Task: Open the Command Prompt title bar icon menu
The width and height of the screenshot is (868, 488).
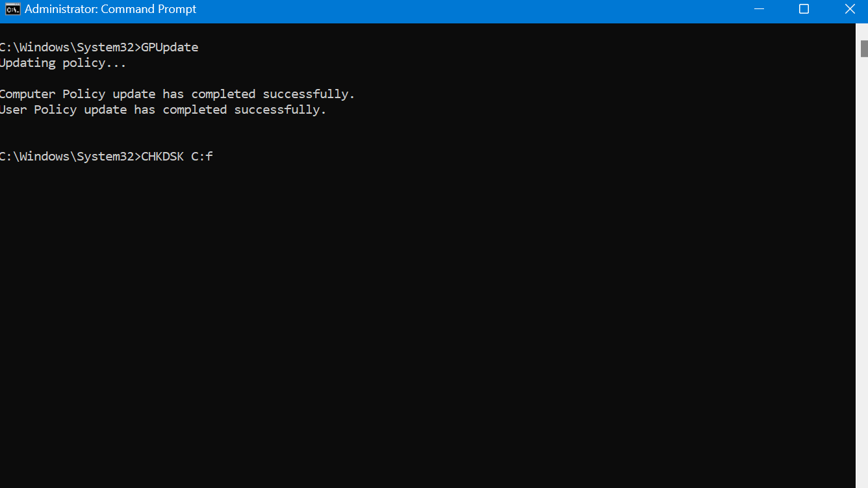Action: point(12,9)
